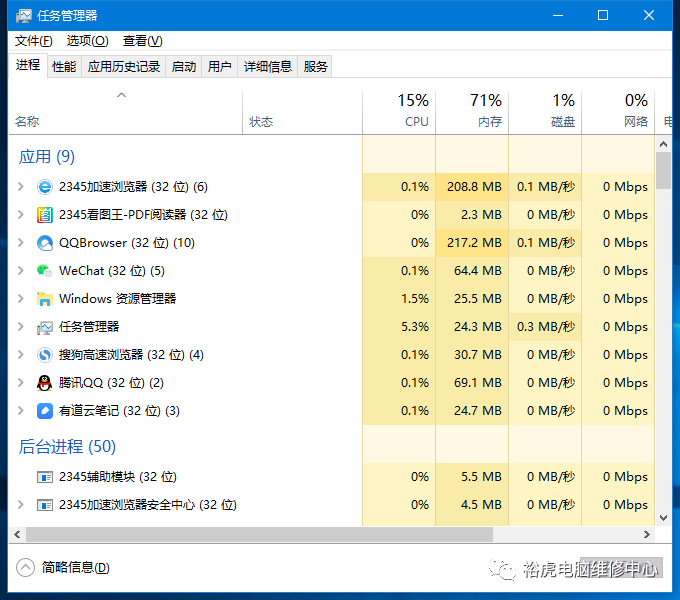This screenshot has width=680, height=600.
Task: Click the 2345看图王-PDF阅读器 icon
Action: pyautogui.click(x=45, y=215)
